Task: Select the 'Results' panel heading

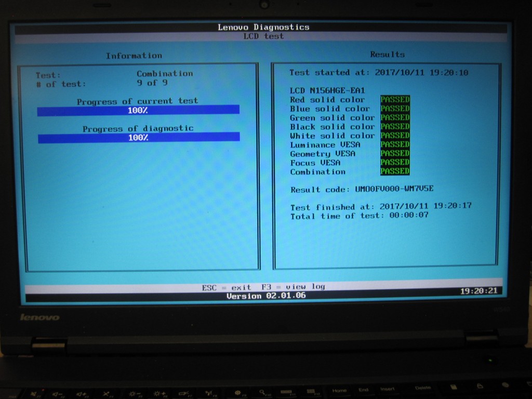Action: [x=388, y=54]
